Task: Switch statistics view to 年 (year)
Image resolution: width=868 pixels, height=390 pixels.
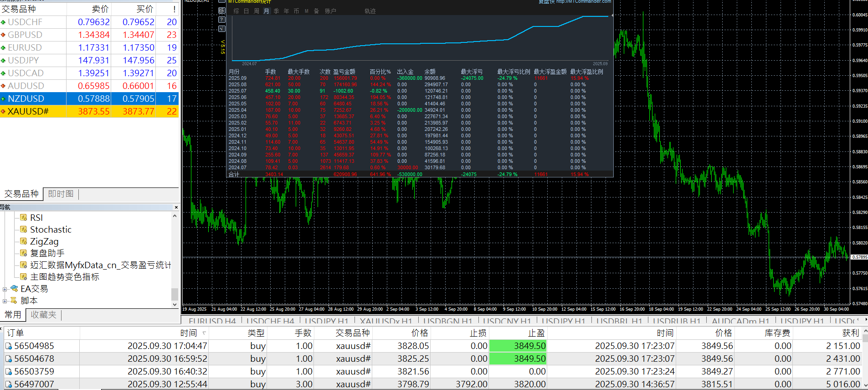Action: coord(286,11)
